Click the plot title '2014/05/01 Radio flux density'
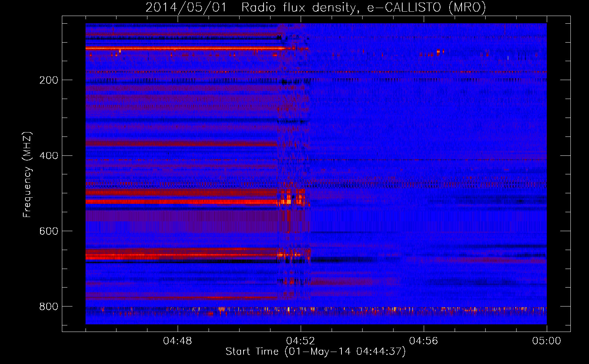589x364 pixels. tap(316, 8)
